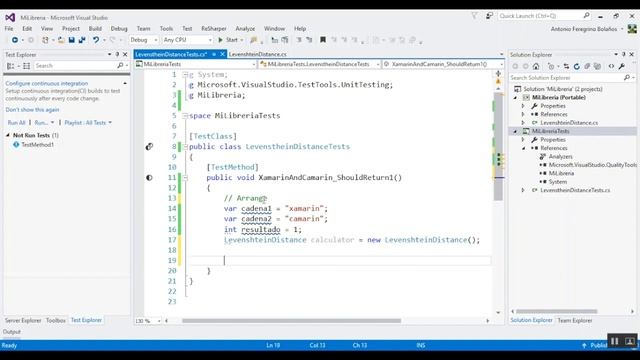
Task: Click the Save button in the toolbar
Action: click(x=71, y=40)
